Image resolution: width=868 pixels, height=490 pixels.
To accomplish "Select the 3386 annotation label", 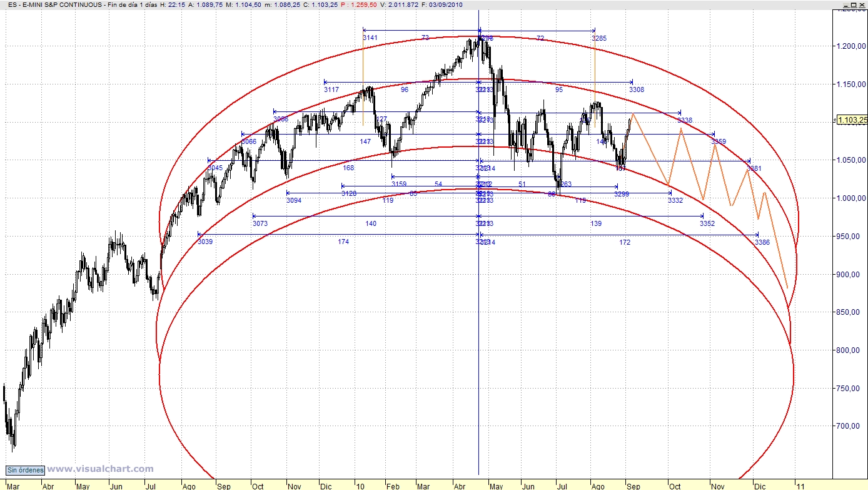I will (762, 242).
